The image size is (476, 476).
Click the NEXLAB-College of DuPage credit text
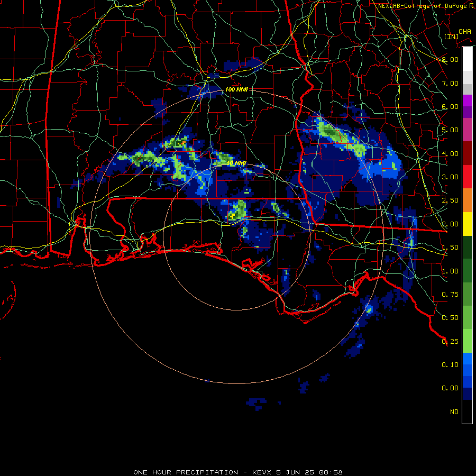tap(426, 6)
